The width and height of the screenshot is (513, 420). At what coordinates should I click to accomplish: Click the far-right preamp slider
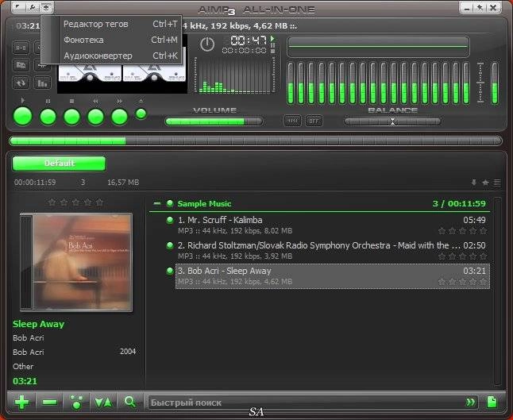[495, 83]
